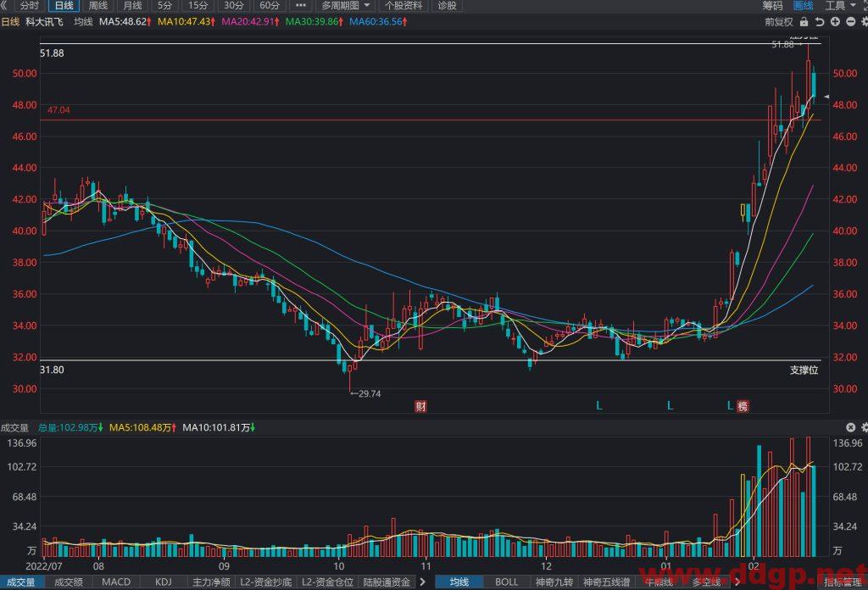
Task: Select the 日线 daily chart tab
Action: tap(64, 6)
